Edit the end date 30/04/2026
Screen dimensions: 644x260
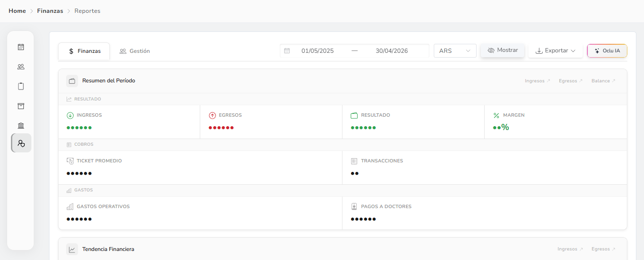pyautogui.click(x=391, y=50)
